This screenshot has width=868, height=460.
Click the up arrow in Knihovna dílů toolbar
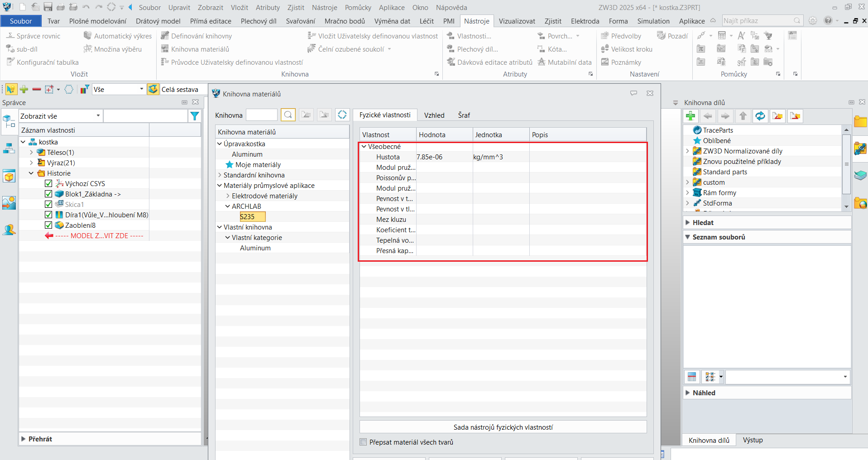click(x=743, y=116)
